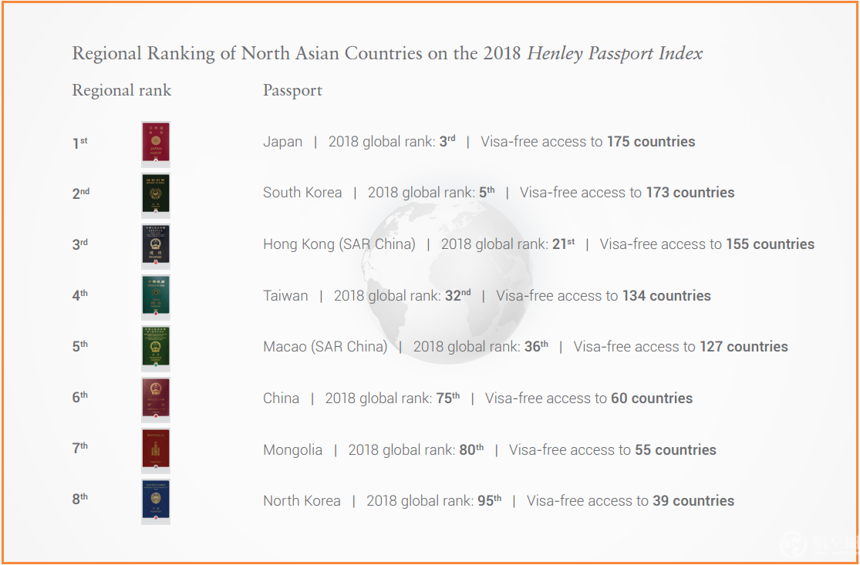Select the Mongolia passport icon

pyautogui.click(x=155, y=450)
